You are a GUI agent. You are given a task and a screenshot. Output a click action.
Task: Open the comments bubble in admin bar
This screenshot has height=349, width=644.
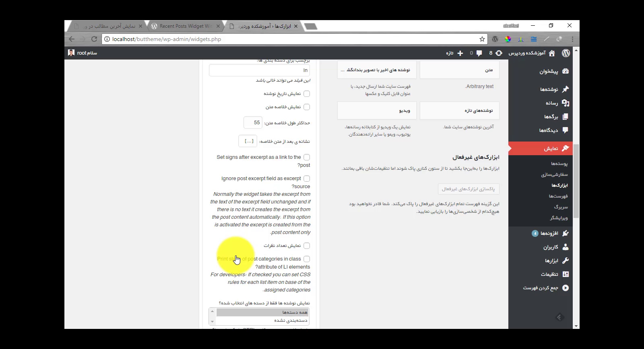479,53
